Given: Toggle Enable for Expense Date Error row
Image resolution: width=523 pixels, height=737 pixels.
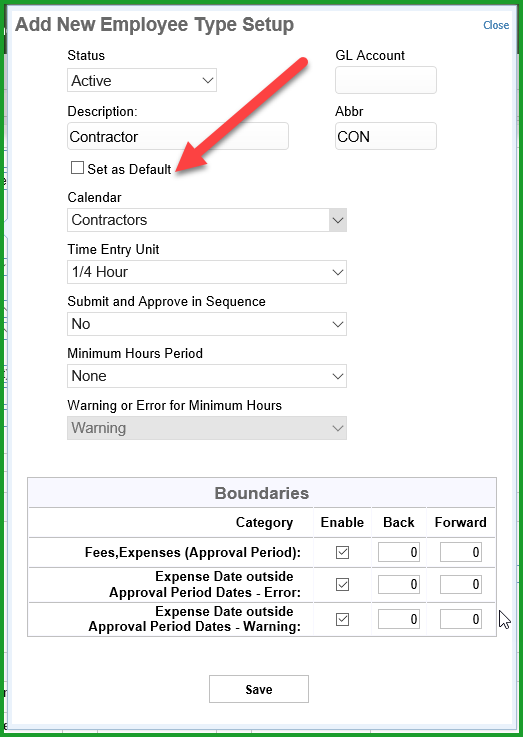Looking at the screenshot, I should [343, 585].
